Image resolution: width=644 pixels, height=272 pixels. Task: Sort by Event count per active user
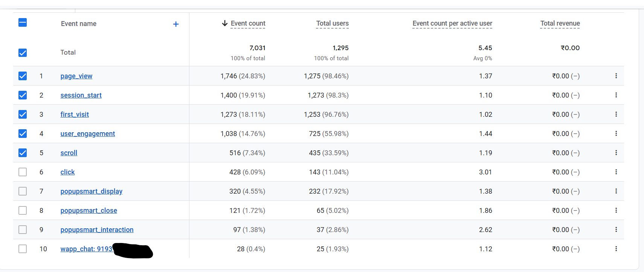(452, 23)
